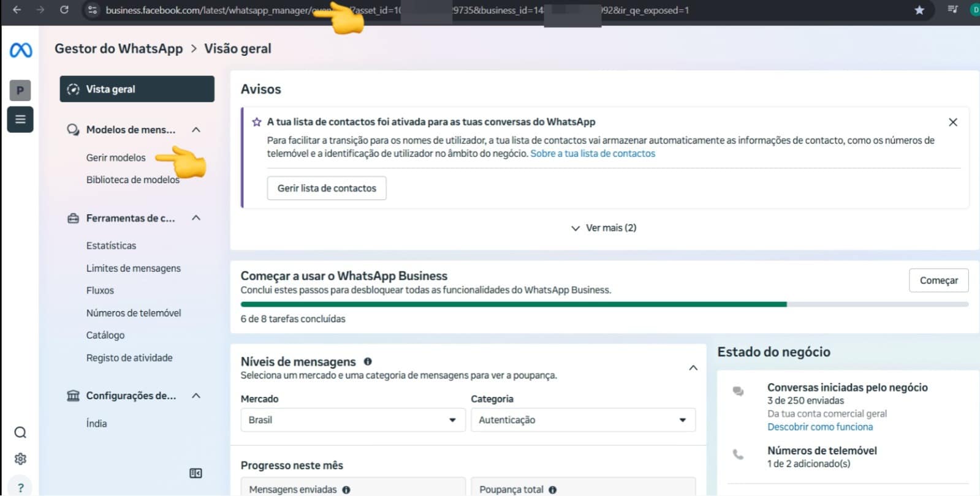Click the Meta logo icon
This screenshot has height=496, width=980.
(x=21, y=50)
